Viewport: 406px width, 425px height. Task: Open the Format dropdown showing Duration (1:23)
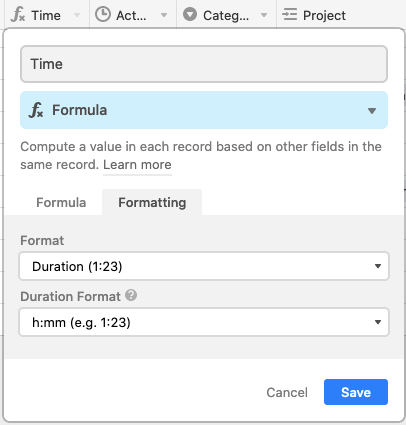coord(204,266)
